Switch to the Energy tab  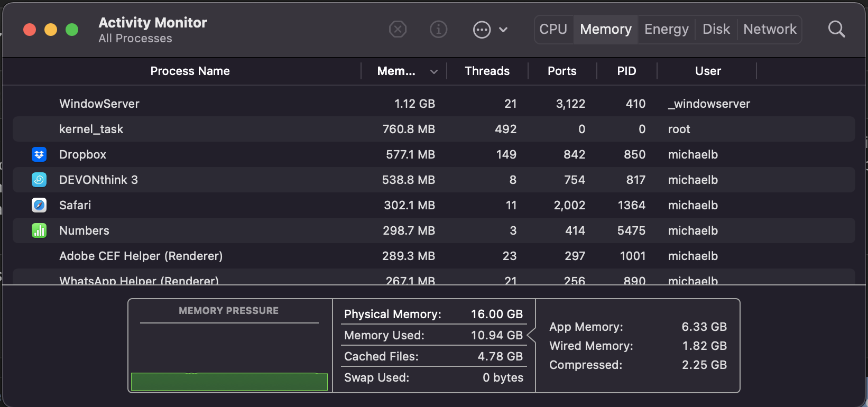click(x=667, y=29)
